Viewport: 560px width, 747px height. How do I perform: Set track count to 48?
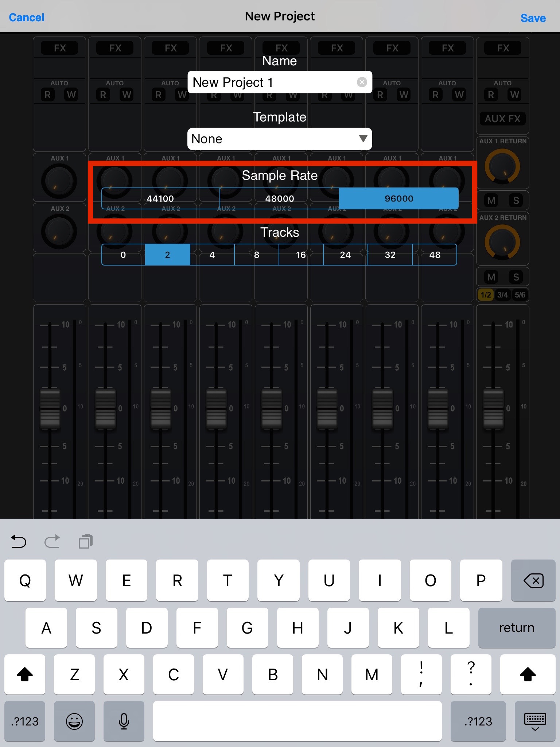435,255
